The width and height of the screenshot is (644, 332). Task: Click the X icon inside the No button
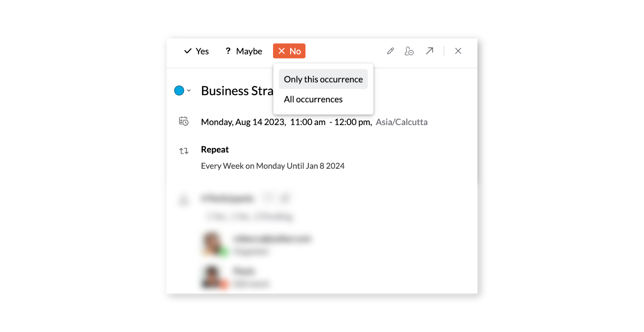click(282, 51)
